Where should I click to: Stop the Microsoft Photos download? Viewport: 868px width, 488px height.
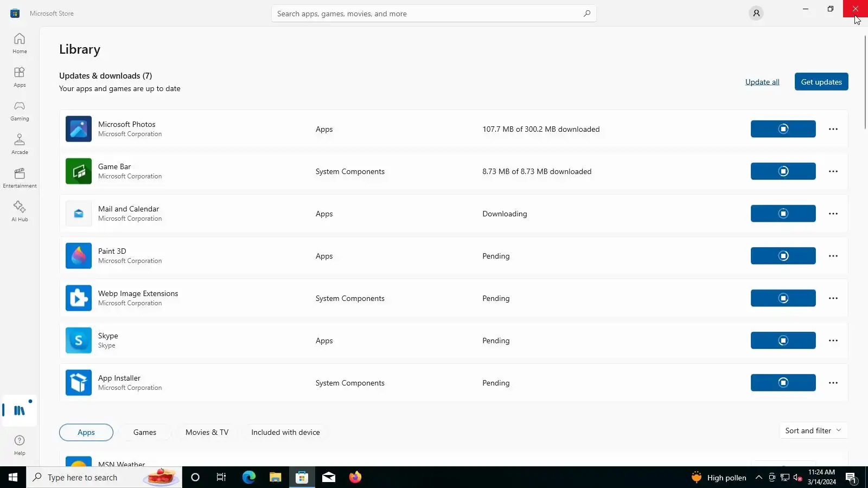click(783, 129)
